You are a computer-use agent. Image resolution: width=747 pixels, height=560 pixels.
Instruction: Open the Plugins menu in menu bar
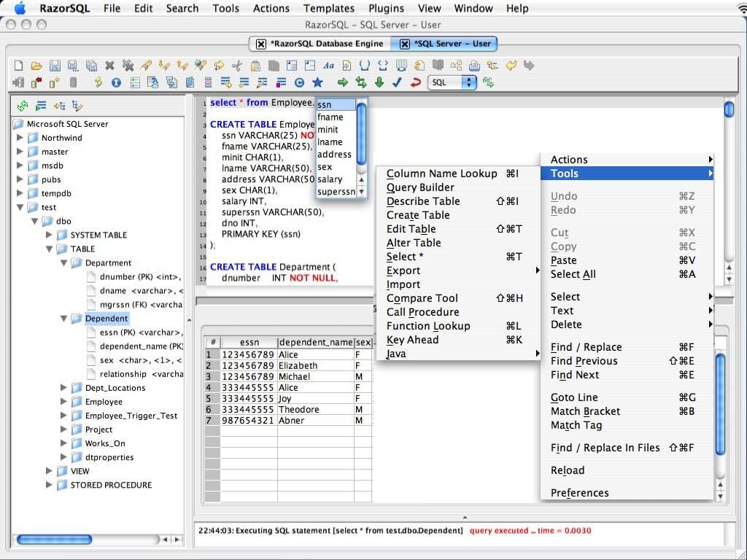(387, 9)
